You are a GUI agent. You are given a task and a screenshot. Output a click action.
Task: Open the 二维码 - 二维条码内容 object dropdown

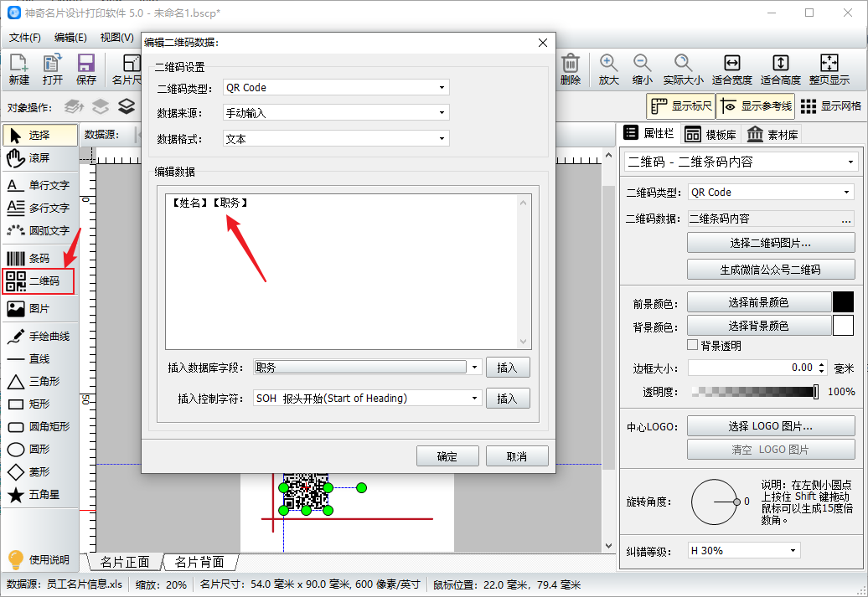(740, 162)
